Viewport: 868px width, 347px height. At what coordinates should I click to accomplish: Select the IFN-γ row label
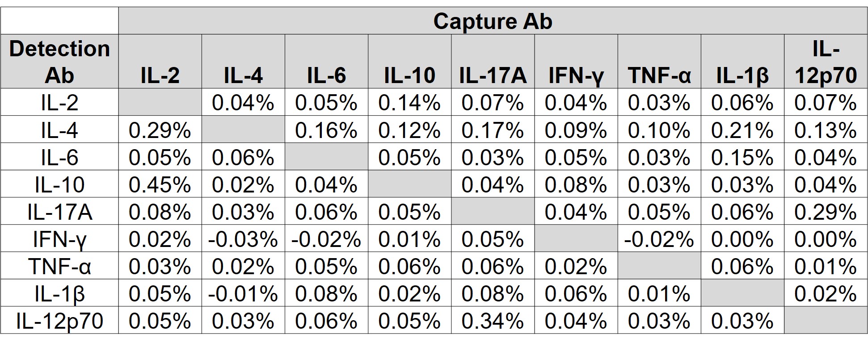pyautogui.click(x=59, y=239)
